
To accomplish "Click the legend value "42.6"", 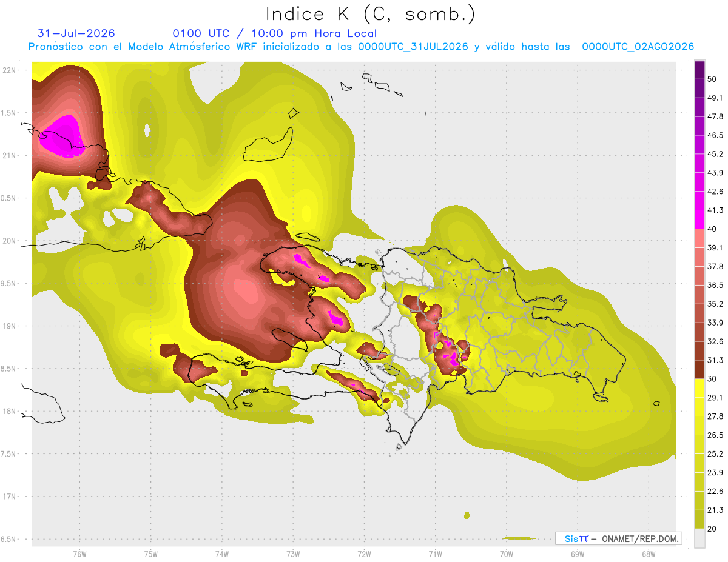I will (x=715, y=192).
